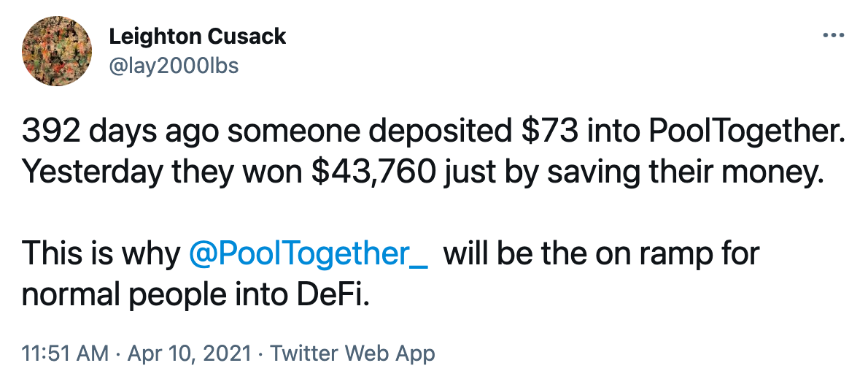868x390 pixels.
Task: Open the Twitter Web App source link
Action: coord(352,353)
